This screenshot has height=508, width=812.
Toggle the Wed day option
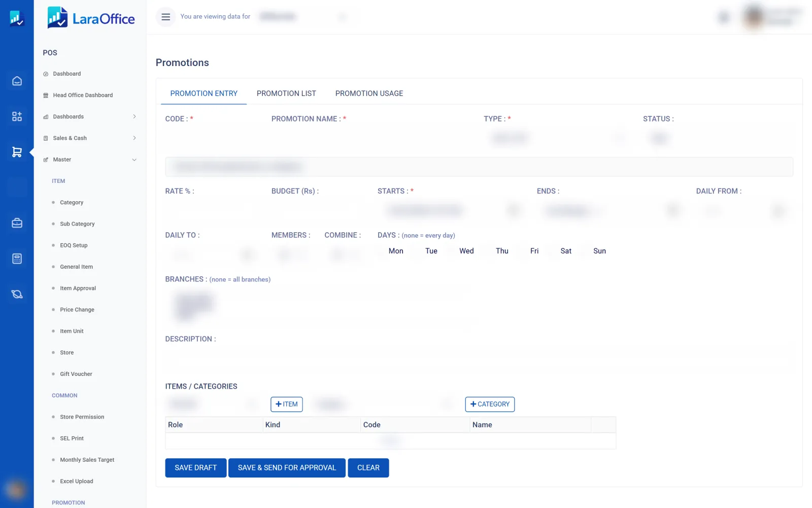tap(466, 251)
